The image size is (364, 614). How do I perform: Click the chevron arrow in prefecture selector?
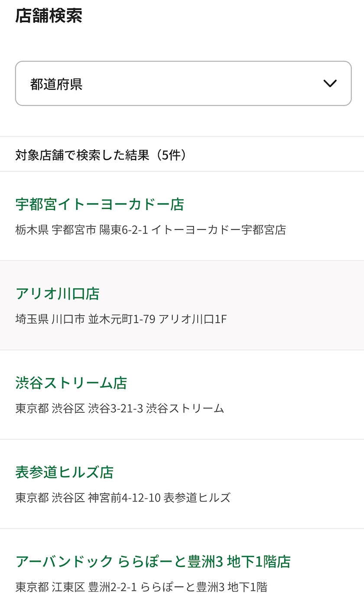330,84
